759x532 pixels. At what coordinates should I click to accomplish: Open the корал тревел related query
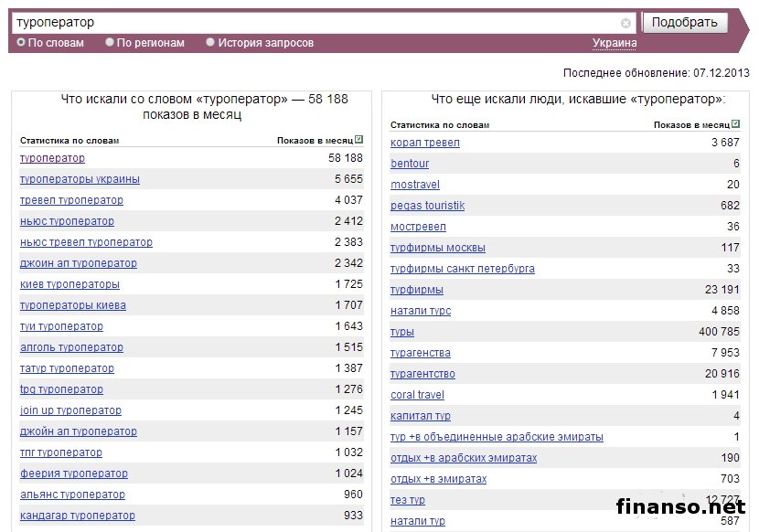(424, 143)
